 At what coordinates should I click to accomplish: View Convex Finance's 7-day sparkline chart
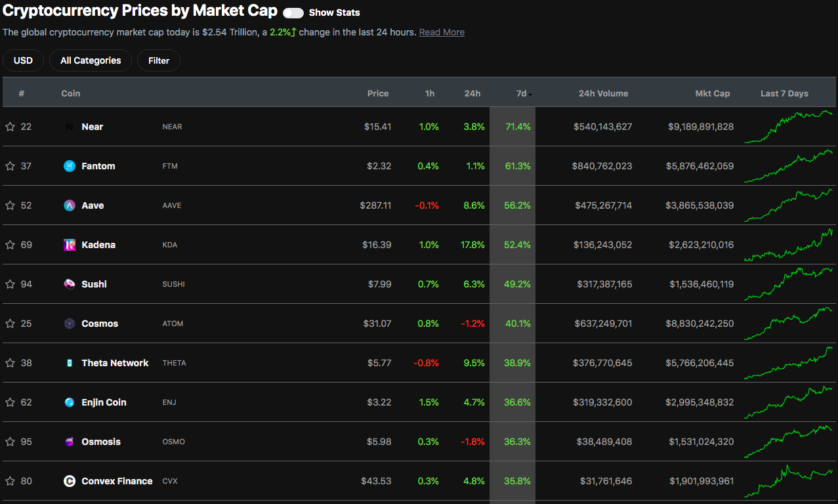[x=788, y=481]
